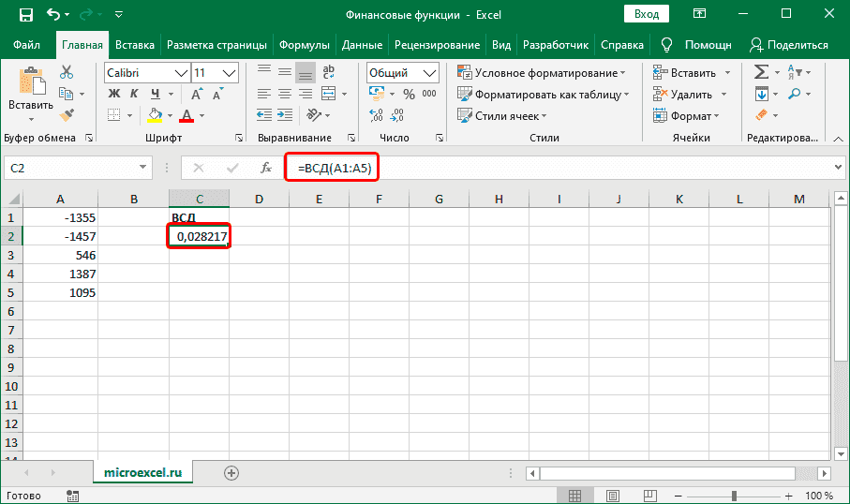Toggle bold formatting Ж
This screenshot has width=850, height=504.
(113, 93)
